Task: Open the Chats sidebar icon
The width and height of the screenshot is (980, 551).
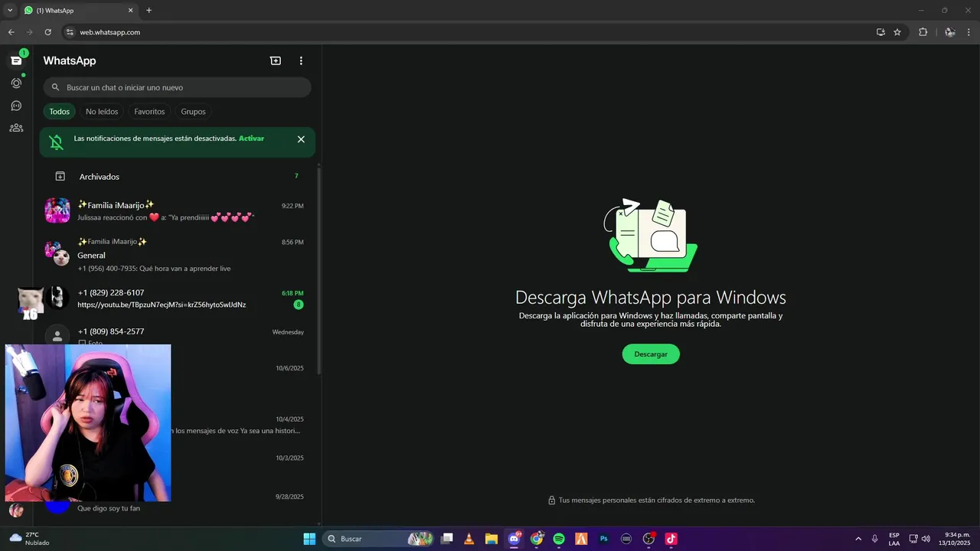Action: coord(16,60)
